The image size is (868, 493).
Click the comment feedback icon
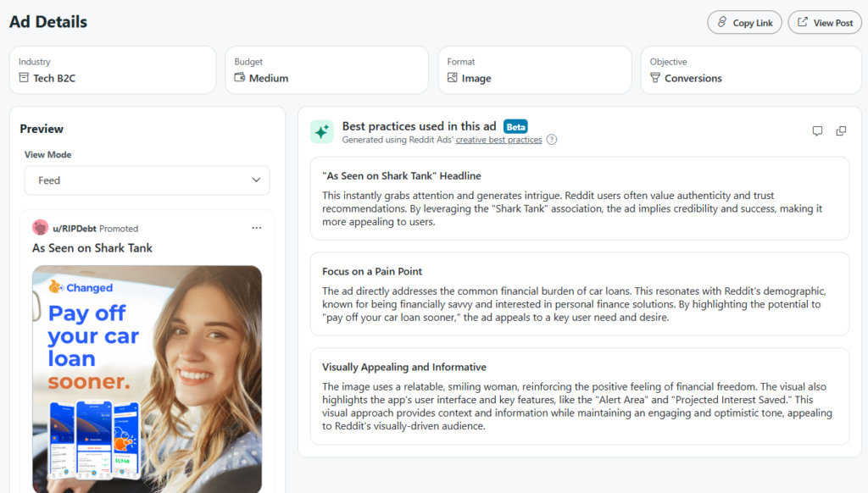817,131
